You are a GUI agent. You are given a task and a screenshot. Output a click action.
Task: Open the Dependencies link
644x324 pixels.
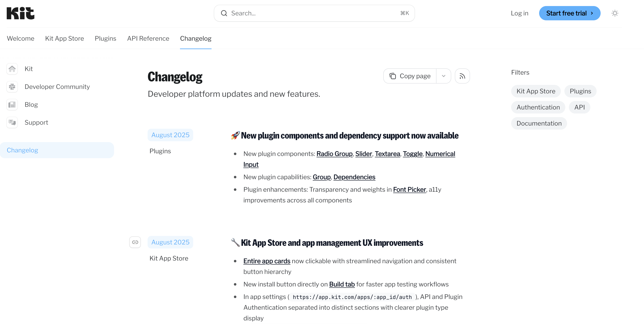tap(354, 177)
